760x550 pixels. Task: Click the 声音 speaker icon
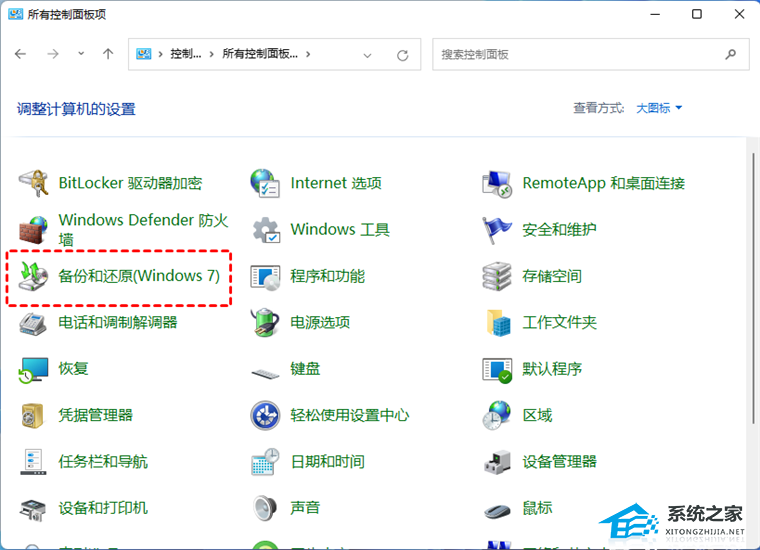[x=265, y=508]
